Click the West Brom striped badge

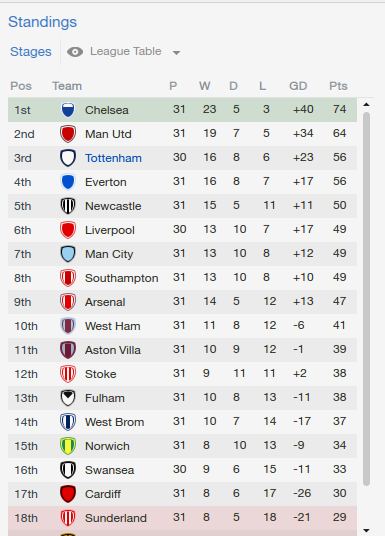[68, 422]
